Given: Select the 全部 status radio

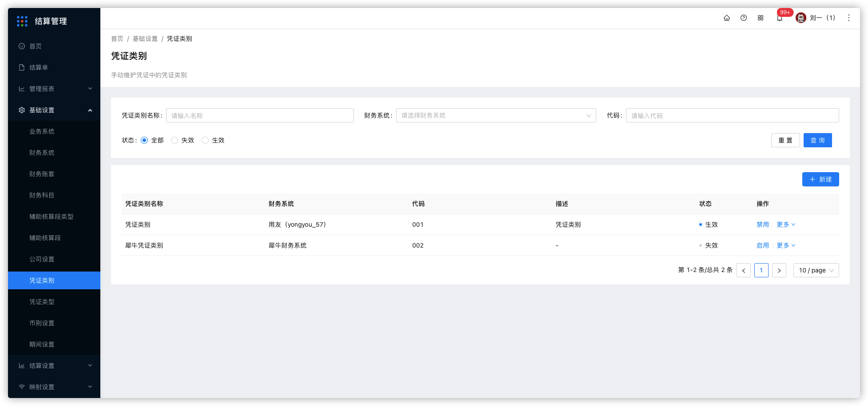Looking at the screenshot, I should click(144, 140).
